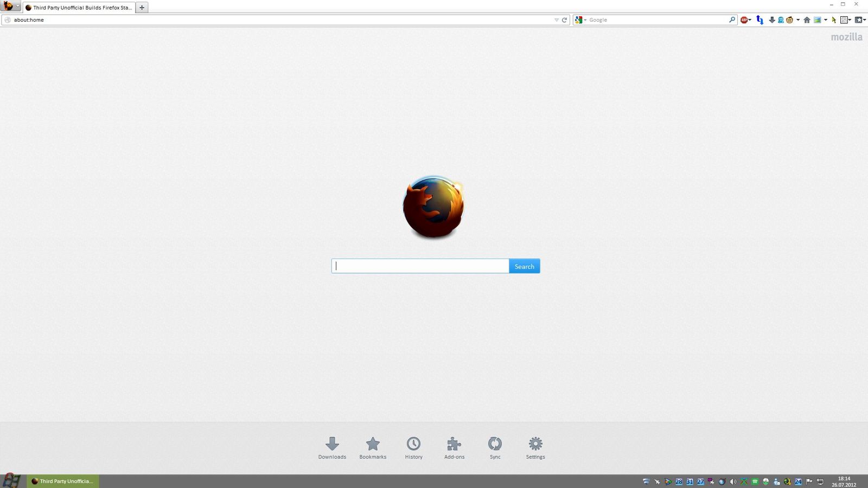Click the Wi-Fi shield tray icon

[646, 481]
